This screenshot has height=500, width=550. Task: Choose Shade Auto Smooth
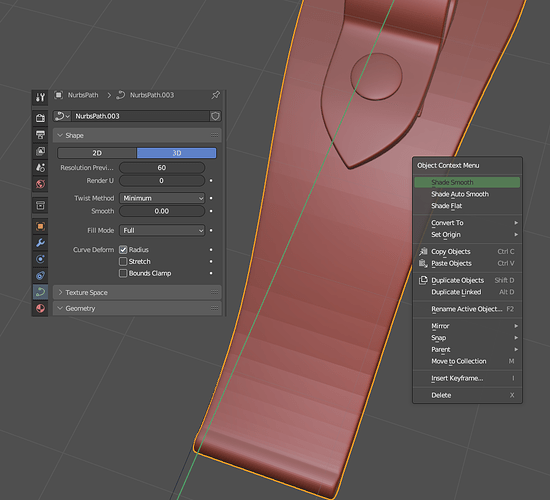[x=467, y=194]
